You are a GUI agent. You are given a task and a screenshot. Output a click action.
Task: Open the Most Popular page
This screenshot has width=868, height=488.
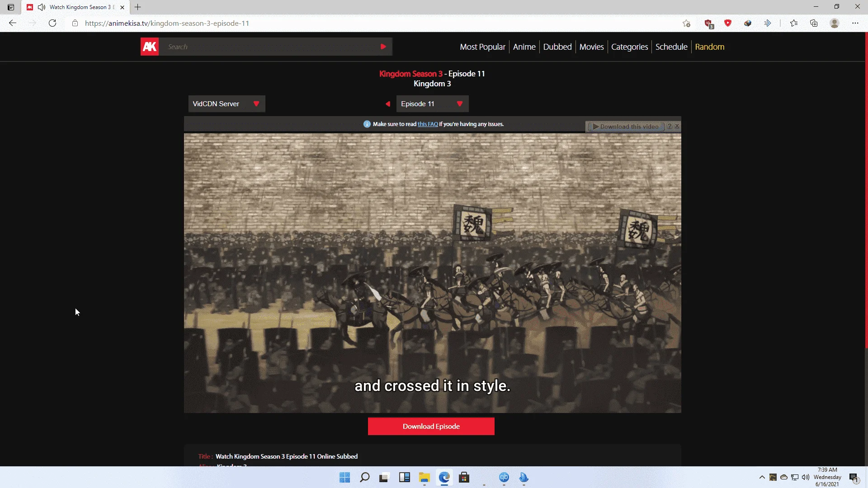[482, 47]
